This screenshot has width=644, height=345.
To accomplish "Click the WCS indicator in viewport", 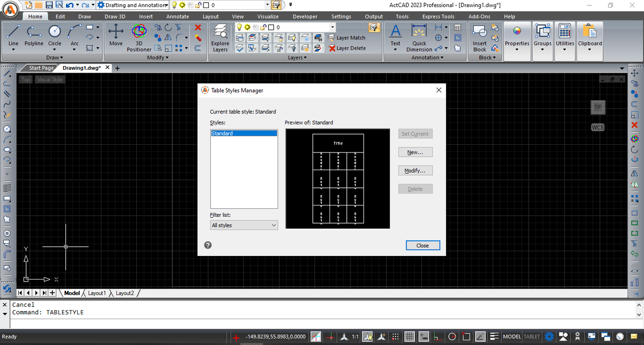I will coord(598,128).
